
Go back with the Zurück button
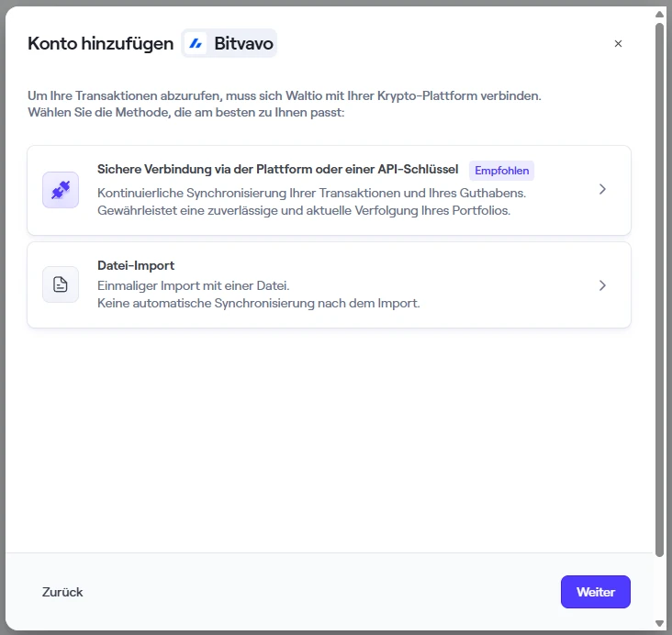point(62,592)
